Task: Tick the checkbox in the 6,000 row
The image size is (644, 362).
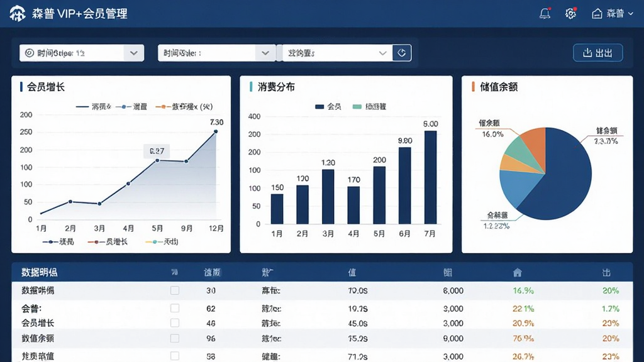Action: tap(175, 290)
